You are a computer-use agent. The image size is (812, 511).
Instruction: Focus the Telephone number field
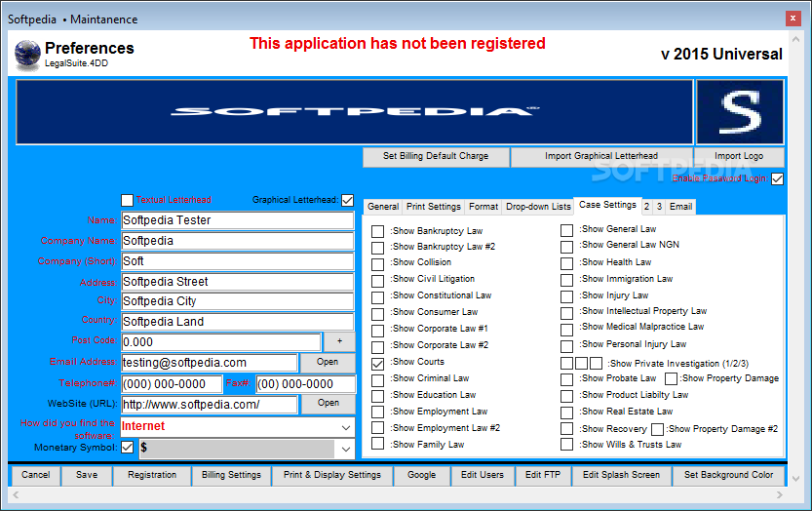pyautogui.click(x=172, y=384)
